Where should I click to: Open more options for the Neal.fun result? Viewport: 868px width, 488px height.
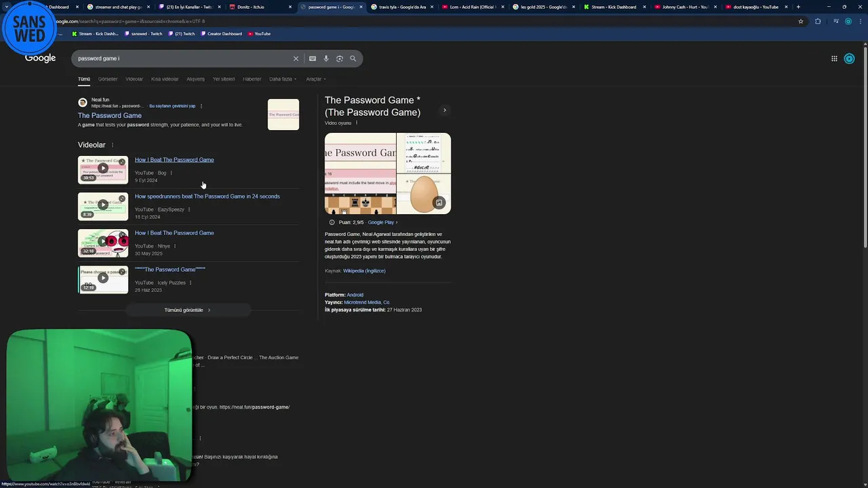(x=201, y=106)
